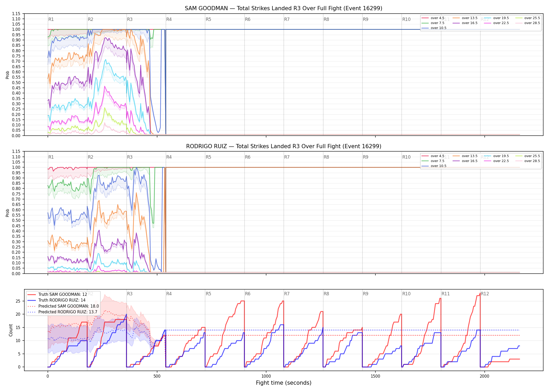The width and height of the screenshot is (549, 392).
Task: Click the 'Fight time (seconds)' axis label
Action: pos(284,383)
